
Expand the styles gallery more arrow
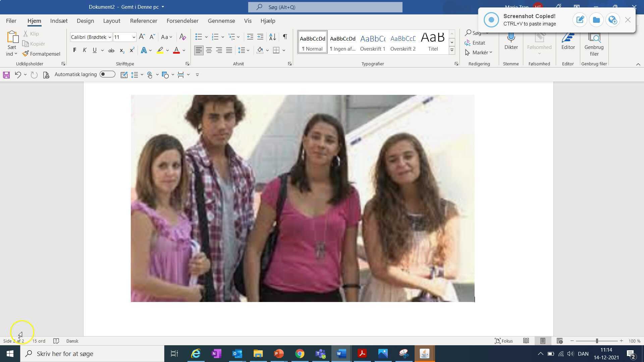click(452, 50)
